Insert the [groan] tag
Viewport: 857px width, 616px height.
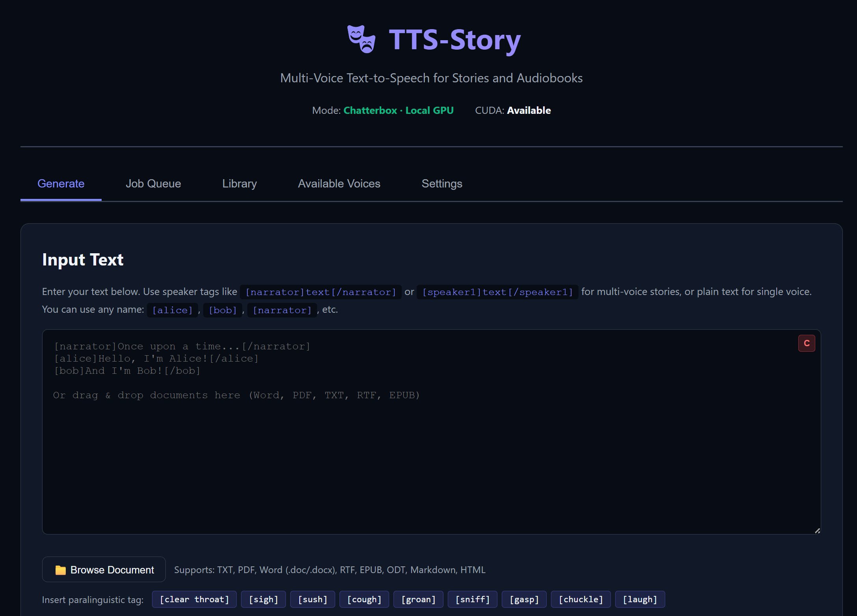click(418, 599)
